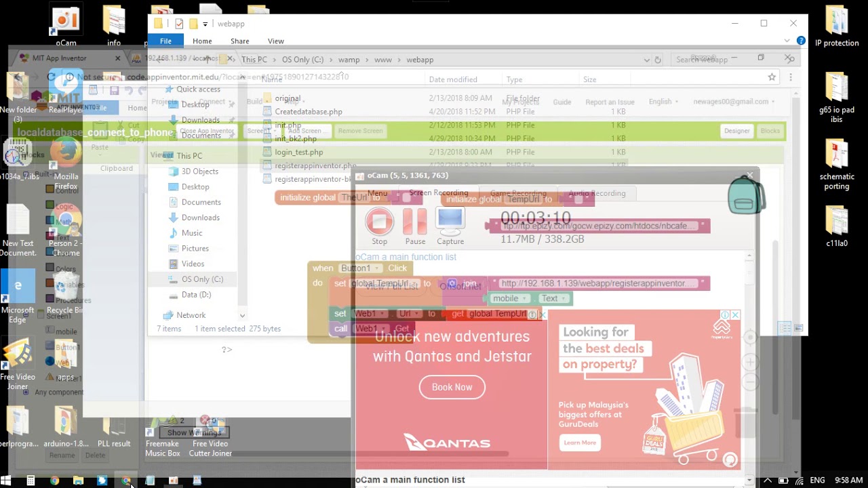Switch Explorer to details view layout
Viewport: 868px width, 488px height.
tap(785, 329)
